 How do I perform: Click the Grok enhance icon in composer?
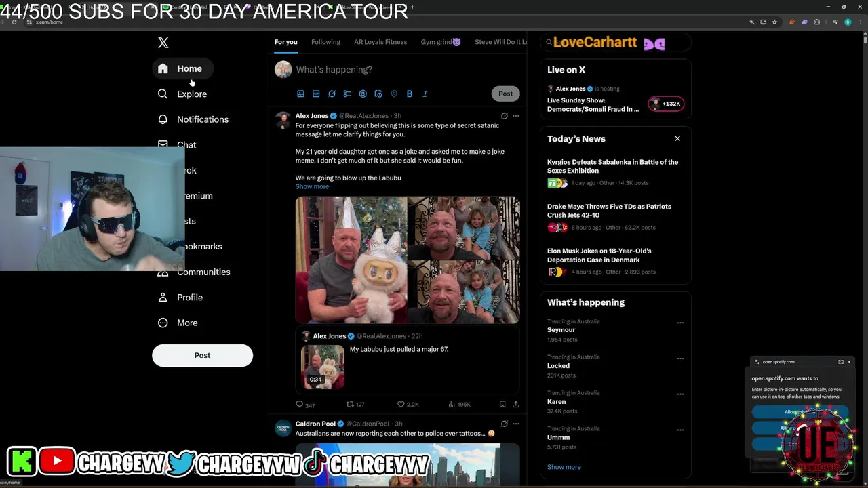(x=332, y=94)
